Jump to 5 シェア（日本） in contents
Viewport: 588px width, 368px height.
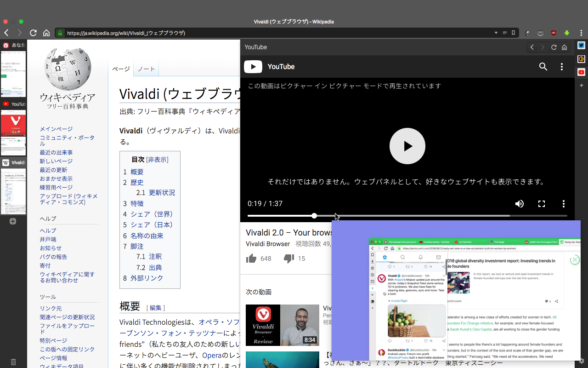click(149, 225)
